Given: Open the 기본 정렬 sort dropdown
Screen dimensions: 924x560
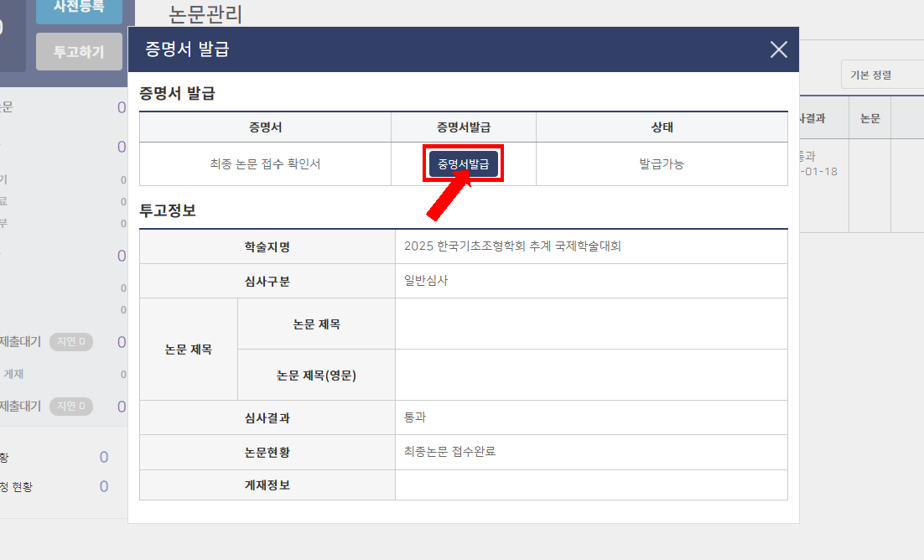Looking at the screenshot, I should pos(880,75).
